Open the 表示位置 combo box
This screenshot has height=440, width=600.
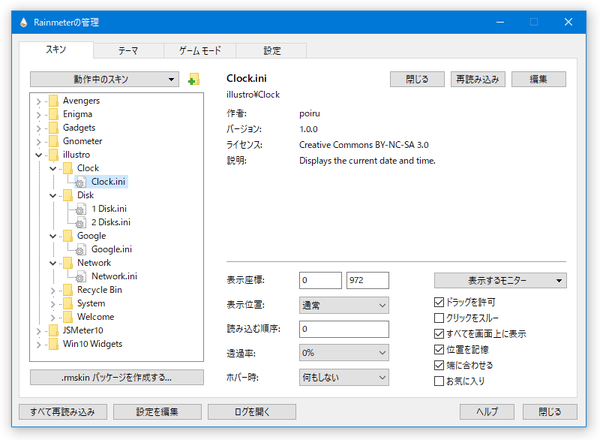point(344,305)
